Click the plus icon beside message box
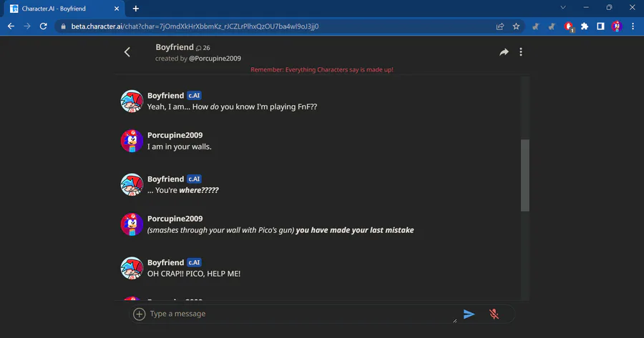The width and height of the screenshot is (644, 338). 140,314
